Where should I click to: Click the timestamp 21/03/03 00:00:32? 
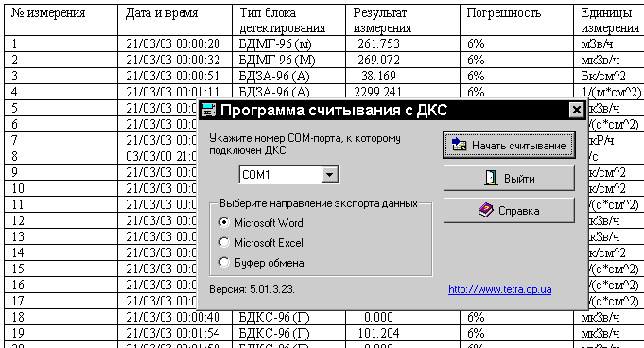tap(173, 60)
